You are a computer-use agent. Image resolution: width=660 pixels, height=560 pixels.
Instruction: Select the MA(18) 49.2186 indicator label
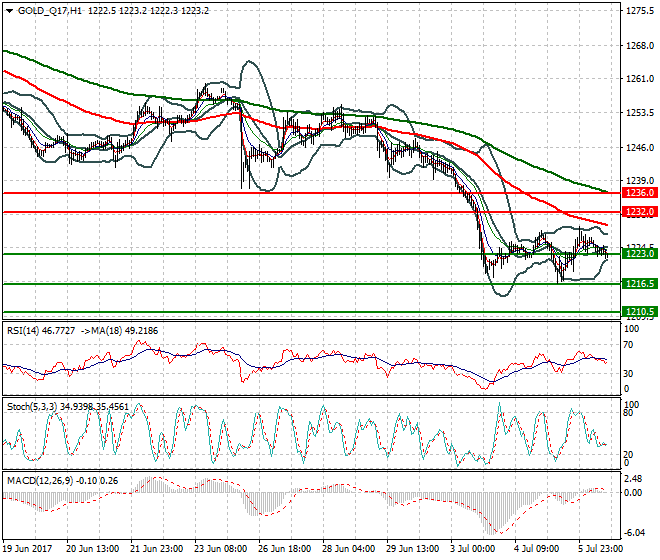coord(123,331)
